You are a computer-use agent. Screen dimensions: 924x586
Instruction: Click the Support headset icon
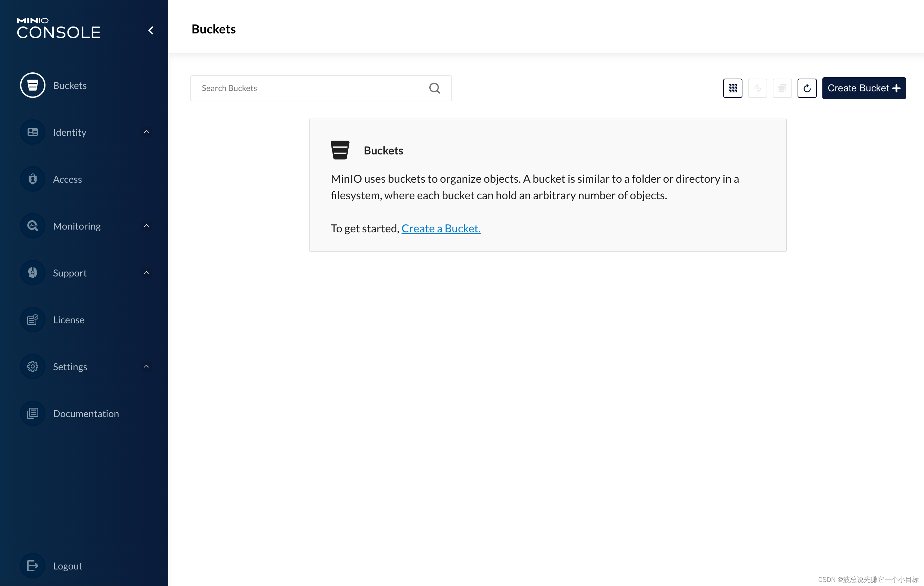point(33,273)
